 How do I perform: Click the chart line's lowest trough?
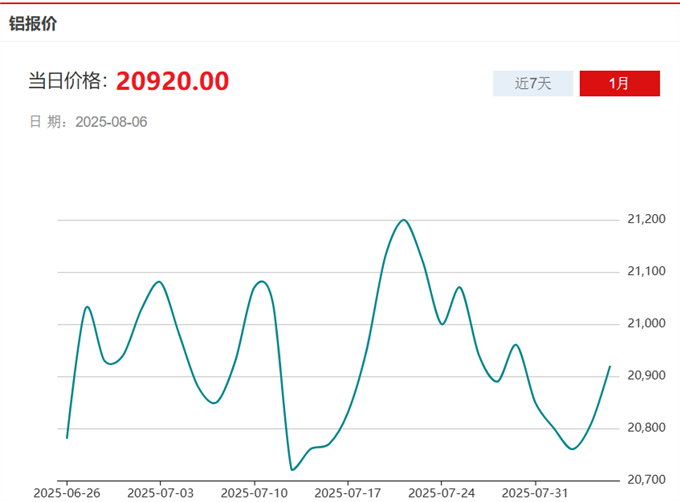pos(293,469)
